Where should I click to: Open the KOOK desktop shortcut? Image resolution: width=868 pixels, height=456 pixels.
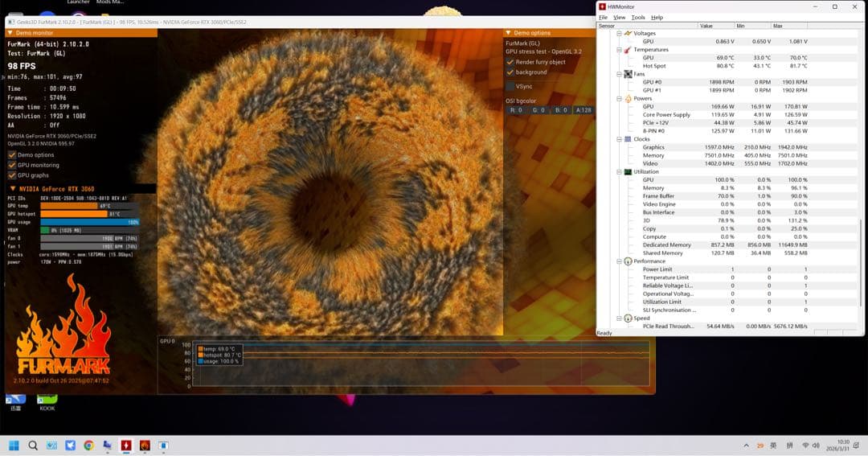click(x=47, y=402)
